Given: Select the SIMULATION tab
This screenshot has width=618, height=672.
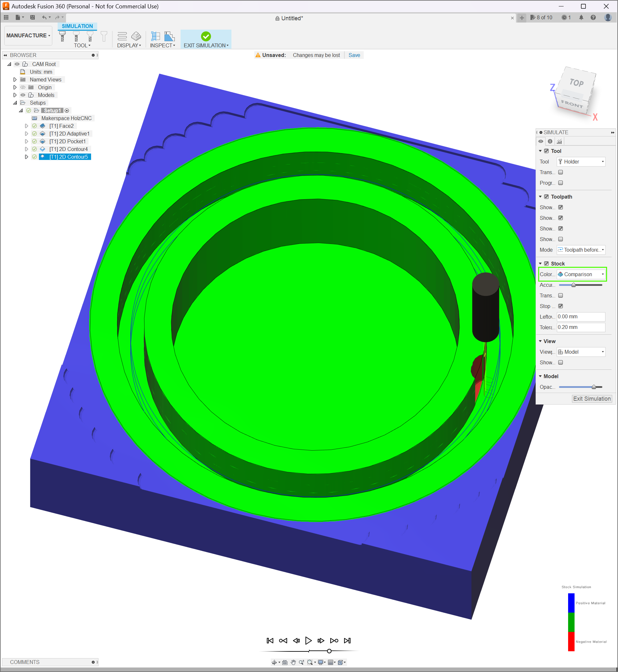Looking at the screenshot, I should pyautogui.click(x=77, y=26).
